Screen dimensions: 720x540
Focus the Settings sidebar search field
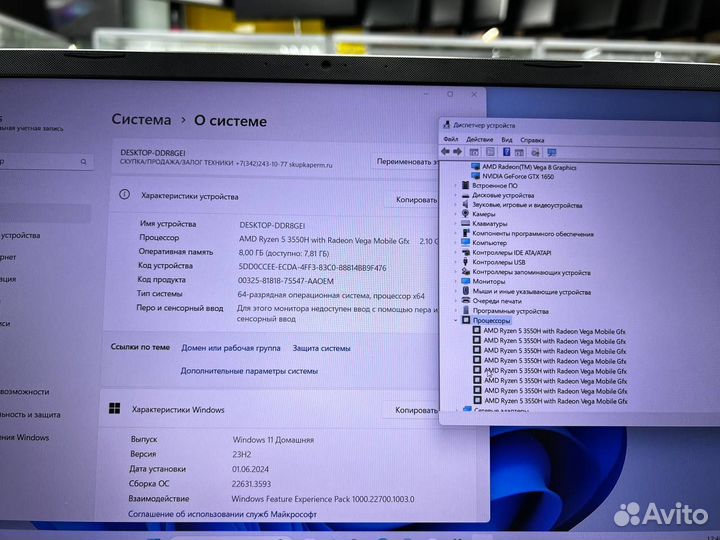tap(46, 162)
